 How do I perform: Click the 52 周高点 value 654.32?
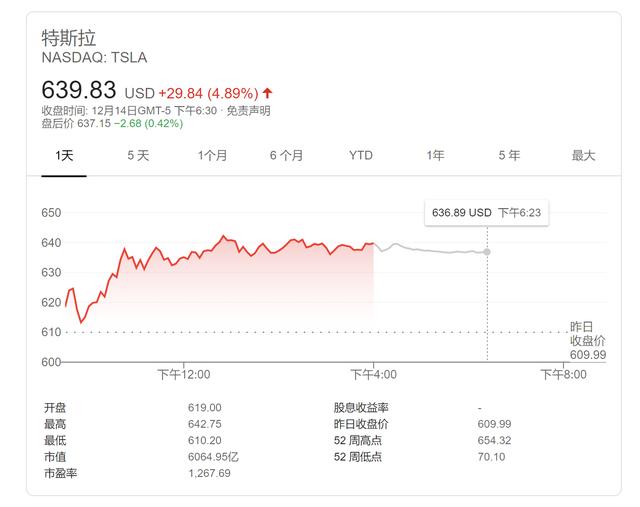click(494, 440)
